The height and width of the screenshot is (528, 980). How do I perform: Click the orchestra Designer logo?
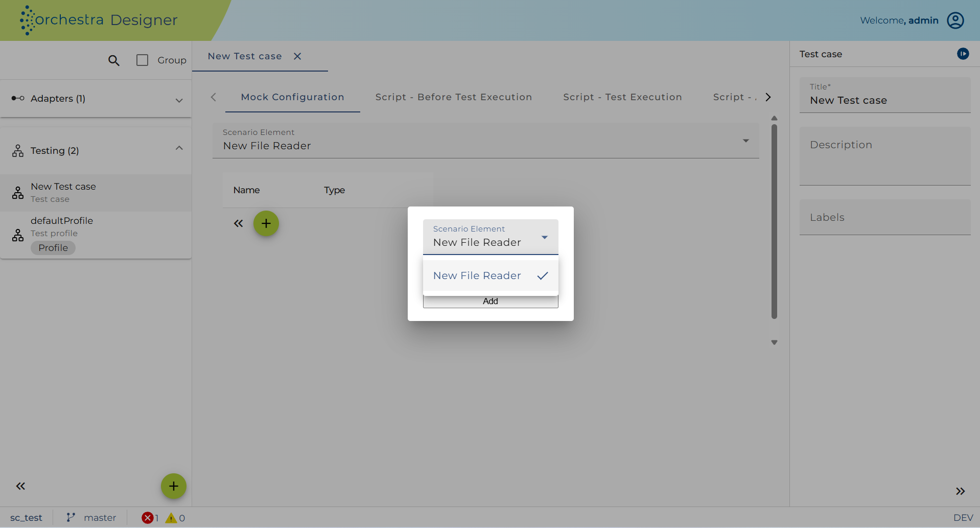coord(99,20)
